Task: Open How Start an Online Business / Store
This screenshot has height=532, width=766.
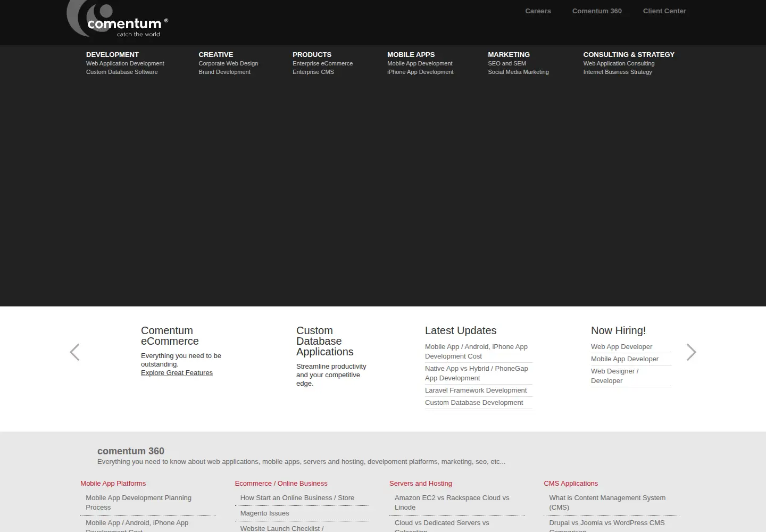Action: 297,498
